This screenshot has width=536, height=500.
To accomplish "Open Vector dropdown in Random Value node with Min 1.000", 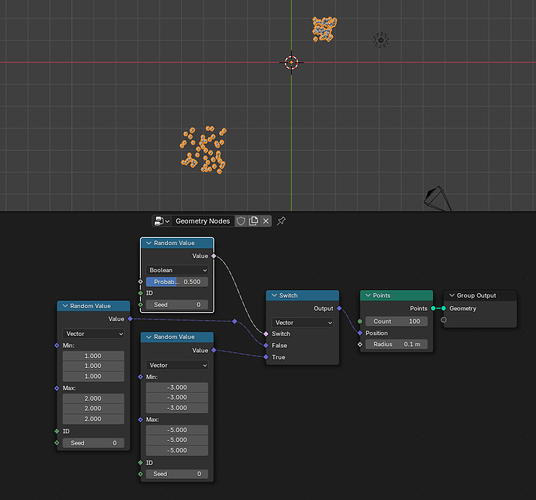I will (x=93, y=334).
